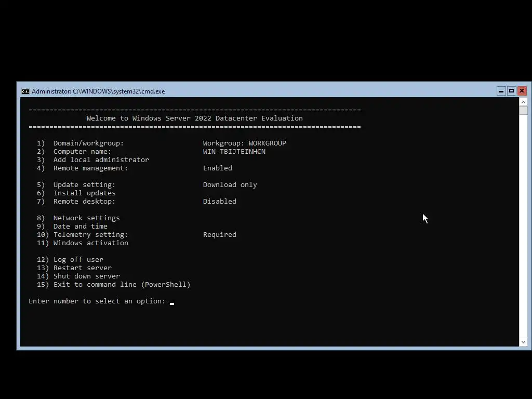Image resolution: width=532 pixels, height=399 pixels.
Task: Click the window title text 'Administrator: C:\WINDOWS\system32\cmd.exe'
Action: (x=98, y=91)
